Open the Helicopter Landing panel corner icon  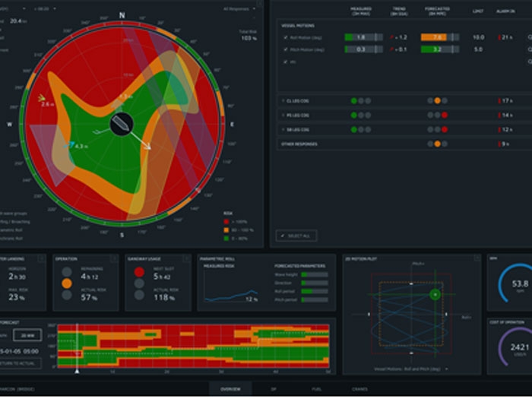[x=41, y=259]
